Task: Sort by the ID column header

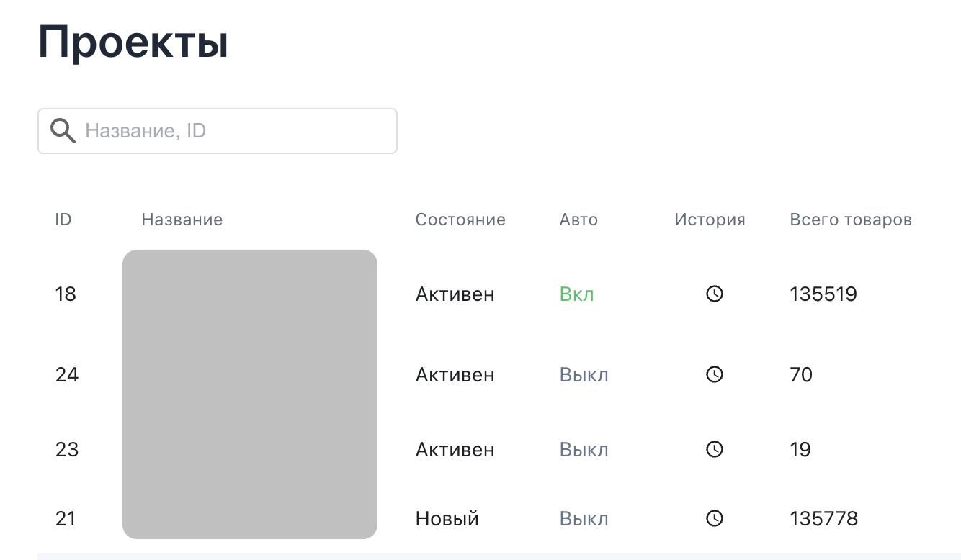Action: tap(63, 220)
